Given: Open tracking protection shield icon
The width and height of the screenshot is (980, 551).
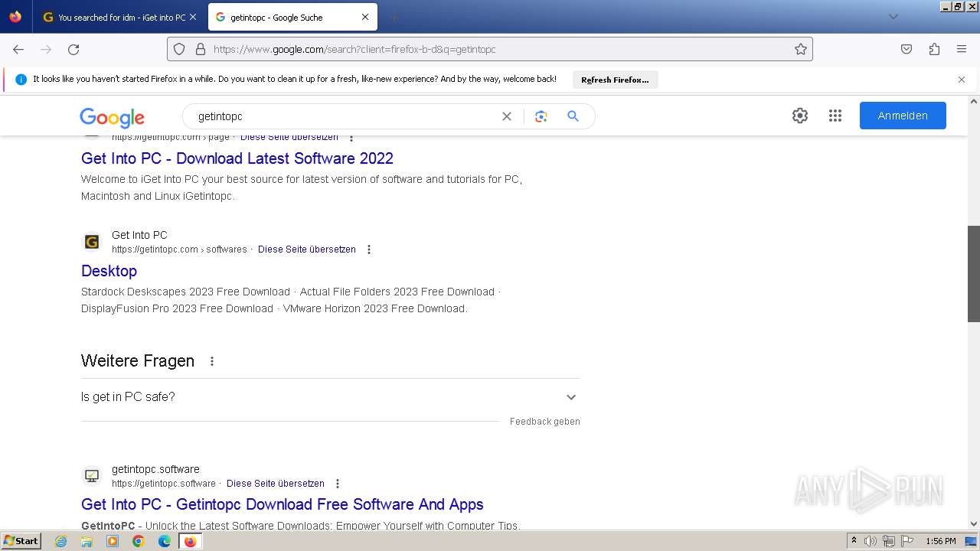Looking at the screenshot, I should (179, 49).
